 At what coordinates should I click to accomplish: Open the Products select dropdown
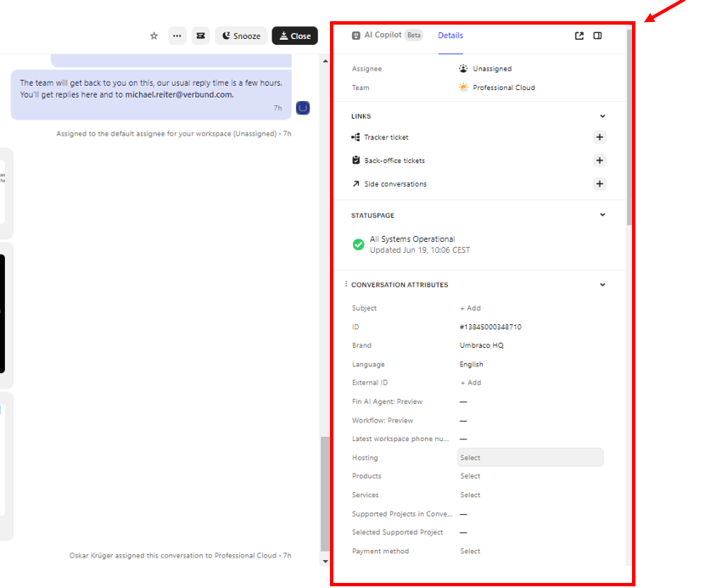tap(470, 477)
